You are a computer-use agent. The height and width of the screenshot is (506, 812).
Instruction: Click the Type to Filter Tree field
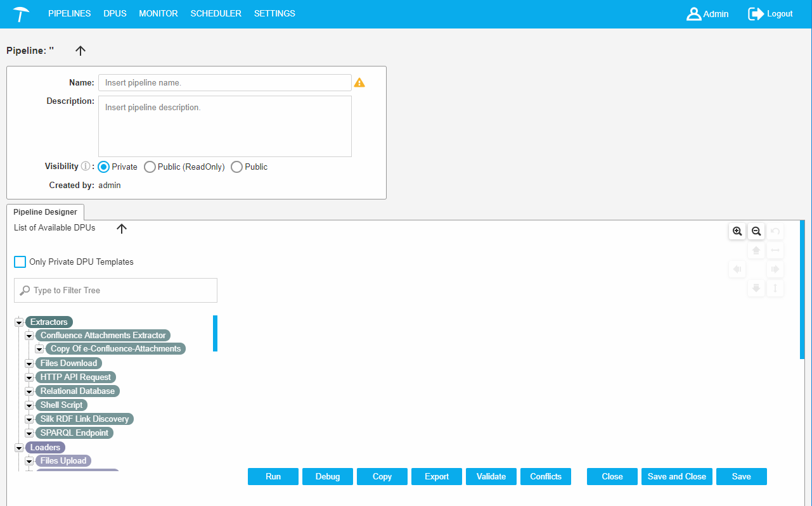pos(120,291)
